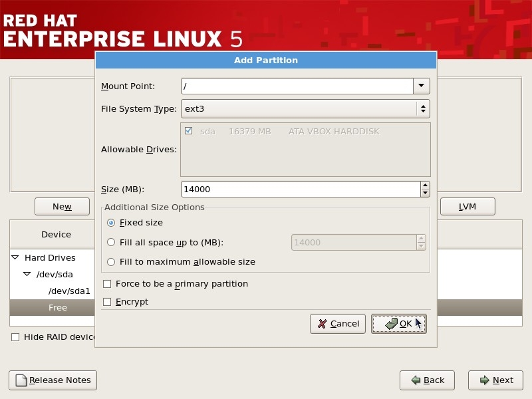Open the Release Notes
Screen dimensions: 532x399
53,380
